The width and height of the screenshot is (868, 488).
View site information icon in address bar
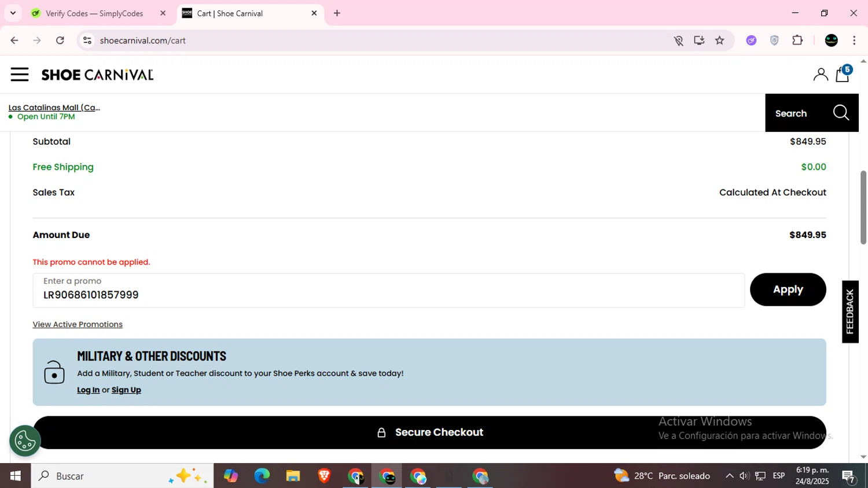coord(87,41)
